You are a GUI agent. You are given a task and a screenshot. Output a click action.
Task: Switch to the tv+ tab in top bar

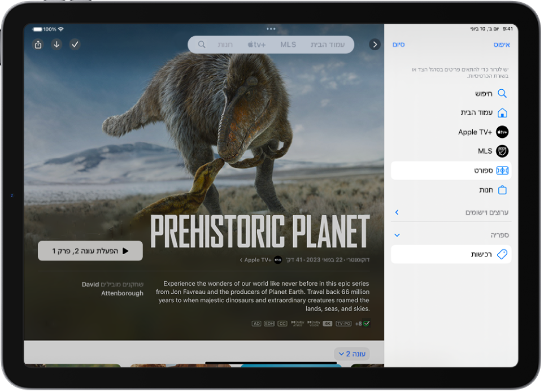[256, 45]
